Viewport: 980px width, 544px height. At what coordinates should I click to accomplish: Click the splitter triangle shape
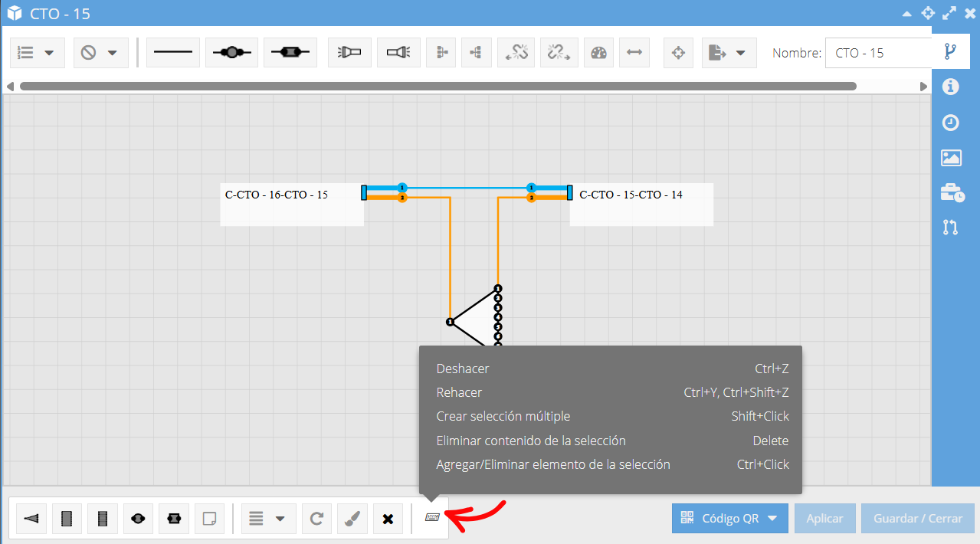[478, 320]
